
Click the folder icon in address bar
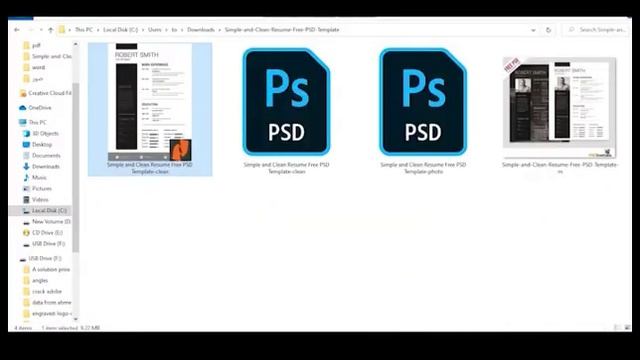pos(62,30)
